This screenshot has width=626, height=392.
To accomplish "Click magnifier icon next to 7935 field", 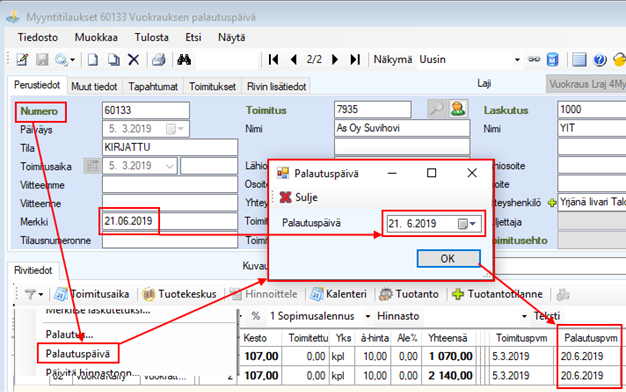I will (437, 109).
